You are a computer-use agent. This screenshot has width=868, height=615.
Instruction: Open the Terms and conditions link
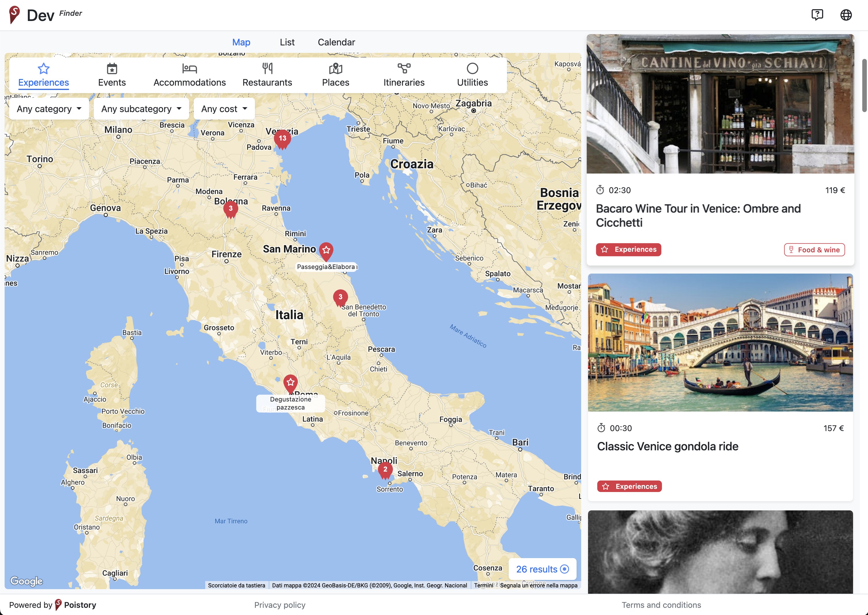pyautogui.click(x=661, y=605)
